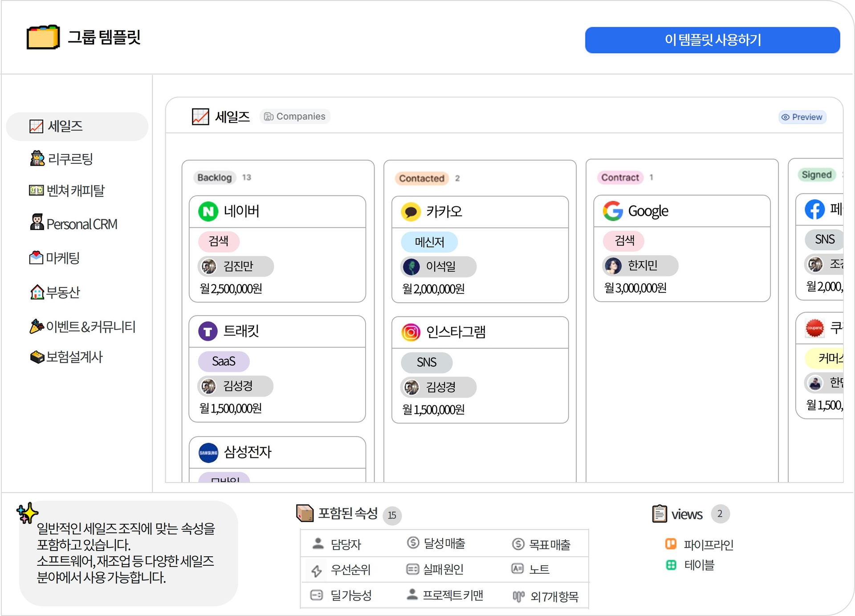Select 보험설계사 template in sidebar

pos(66,357)
